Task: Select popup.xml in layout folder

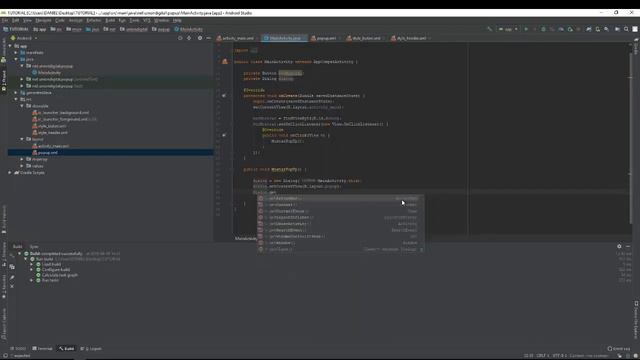Action: [x=45, y=153]
